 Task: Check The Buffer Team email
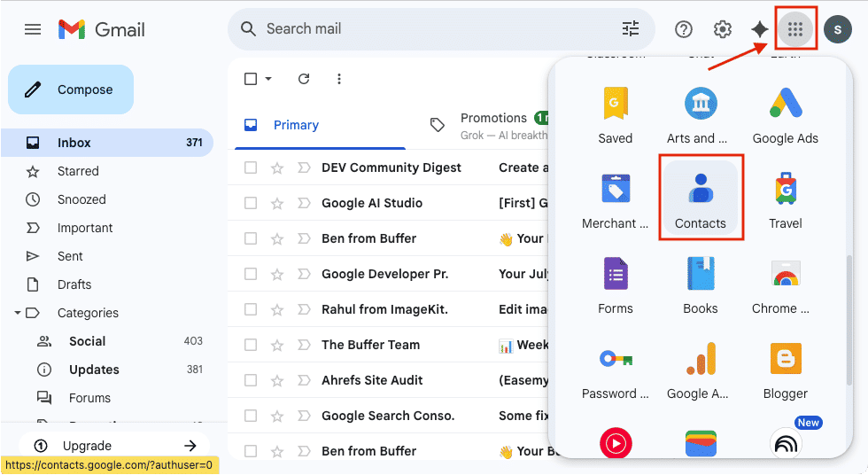coord(251,345)
